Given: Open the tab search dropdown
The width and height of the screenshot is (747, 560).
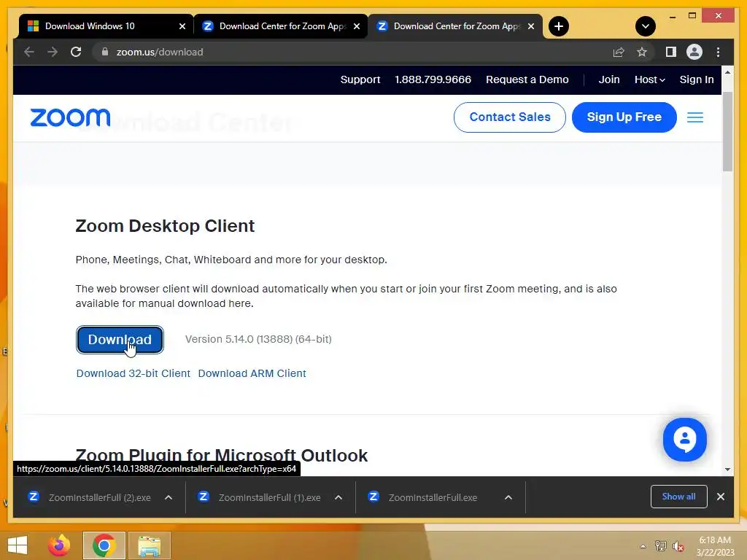Looking at the screenshot, I should (646, 26).
